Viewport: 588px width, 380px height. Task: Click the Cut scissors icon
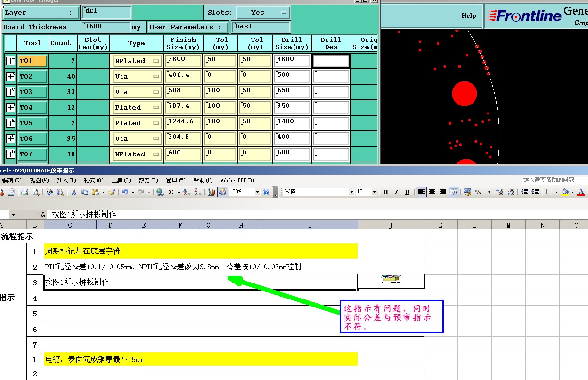point(73,192)
